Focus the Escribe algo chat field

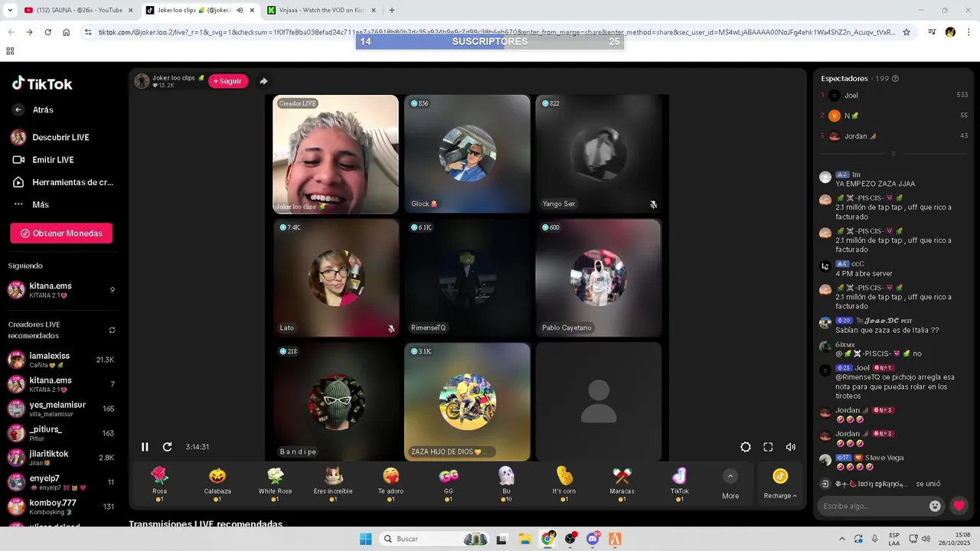pyautogui.click(x=871, y=506)
